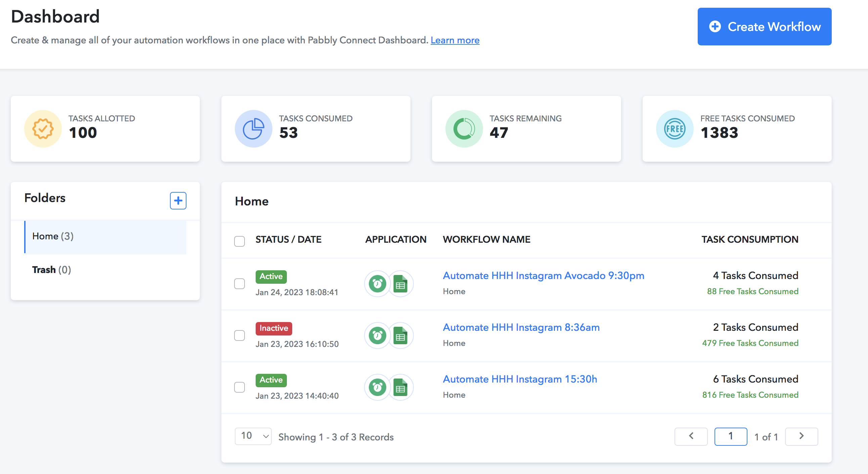Click the add folder plus icon
This screenshot has height=474, width=868.
tap(178, 201)
